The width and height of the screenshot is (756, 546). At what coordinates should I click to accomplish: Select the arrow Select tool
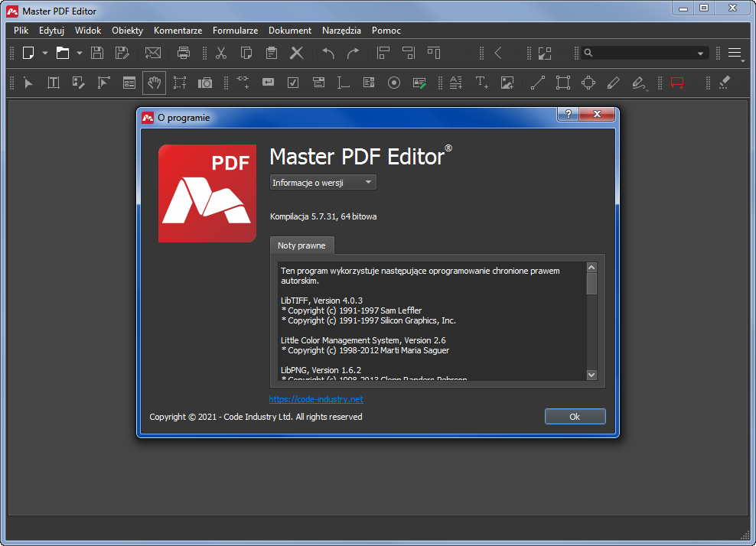(x=28, y=83)
